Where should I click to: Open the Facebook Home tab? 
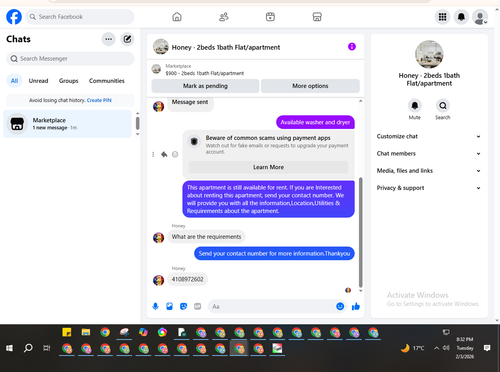[x=177, y=17]
